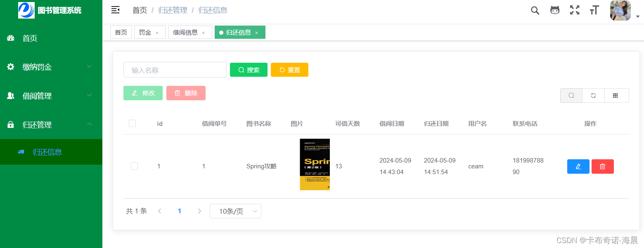Collapse sidebar with the hamburger icon

pyautogui.click(x=116, y=10)
